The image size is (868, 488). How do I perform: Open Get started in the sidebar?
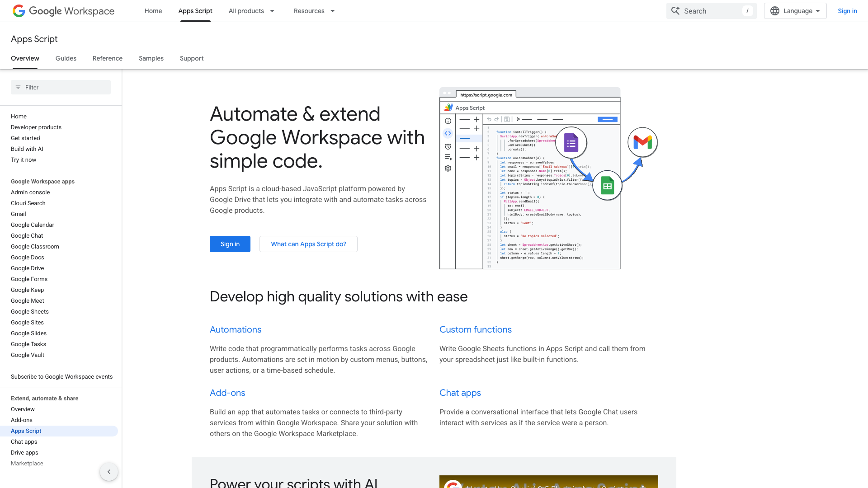25,138
